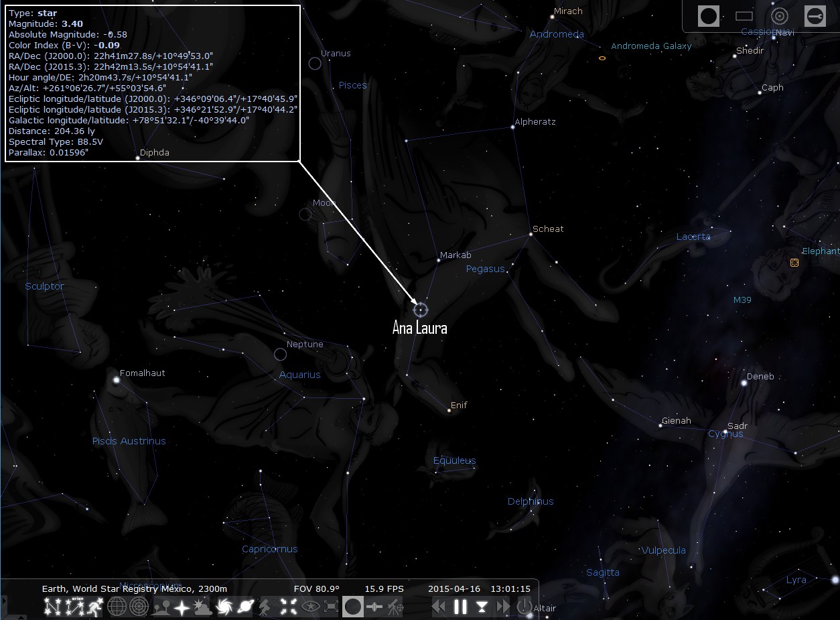Toggle planet labels with Saturn icon
The height and width of the screenshot is (620, 840).
coord(245,607)
